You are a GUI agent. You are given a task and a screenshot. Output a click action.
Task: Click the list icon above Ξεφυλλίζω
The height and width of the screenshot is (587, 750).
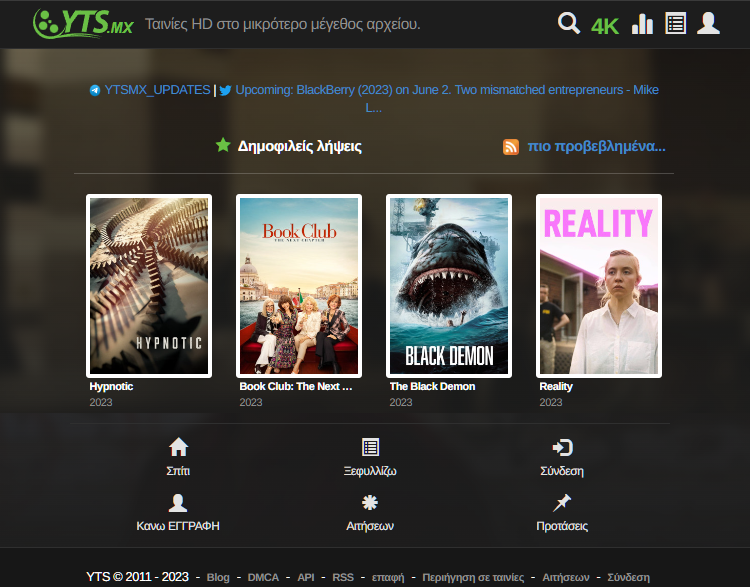coord(371,447)
